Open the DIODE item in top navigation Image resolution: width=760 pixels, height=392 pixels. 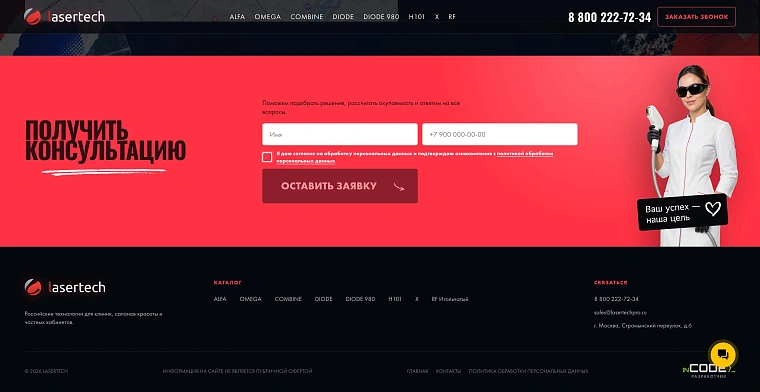click(x=343, y=16)
